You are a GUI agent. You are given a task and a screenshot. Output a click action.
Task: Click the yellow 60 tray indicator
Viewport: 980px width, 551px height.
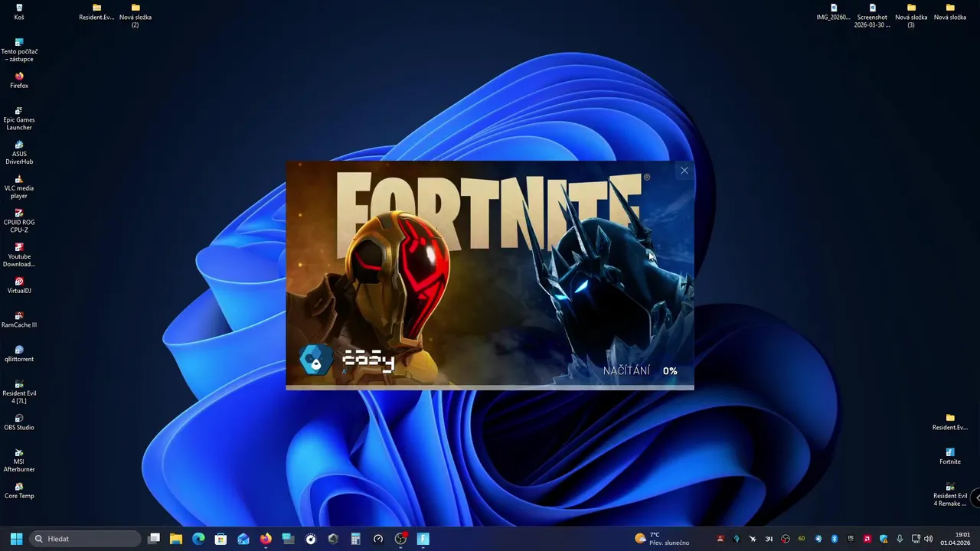(x=802, y=538)
